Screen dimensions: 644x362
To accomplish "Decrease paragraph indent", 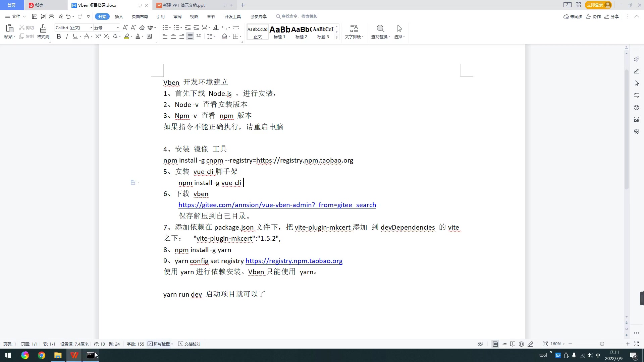I will 188,27.
